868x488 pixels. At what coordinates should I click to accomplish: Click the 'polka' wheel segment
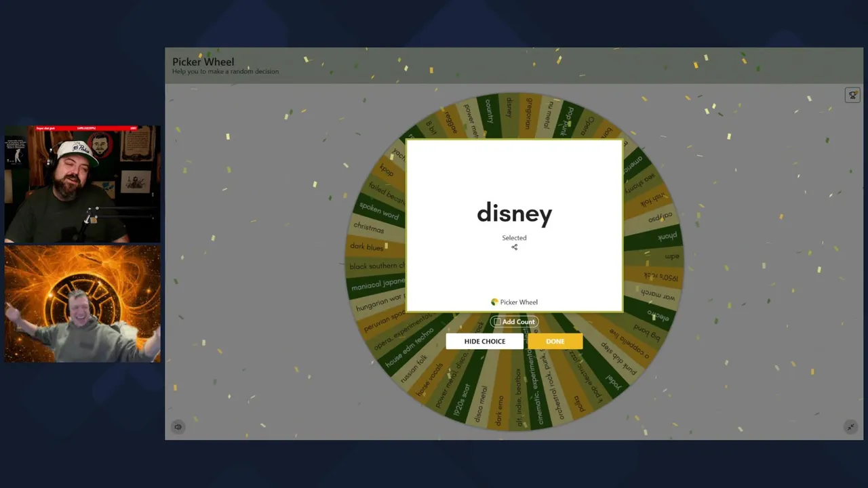coord(578,403)
